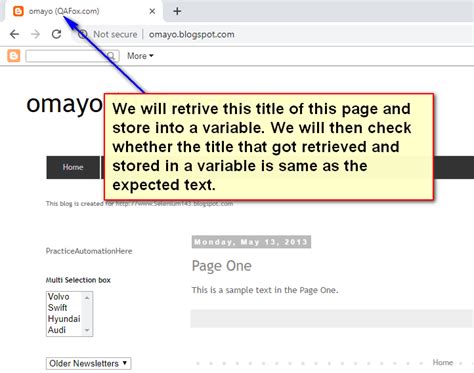Focus the Blogger navbar search field
This screenshot has width=474, height=373.
click(72, 56)
